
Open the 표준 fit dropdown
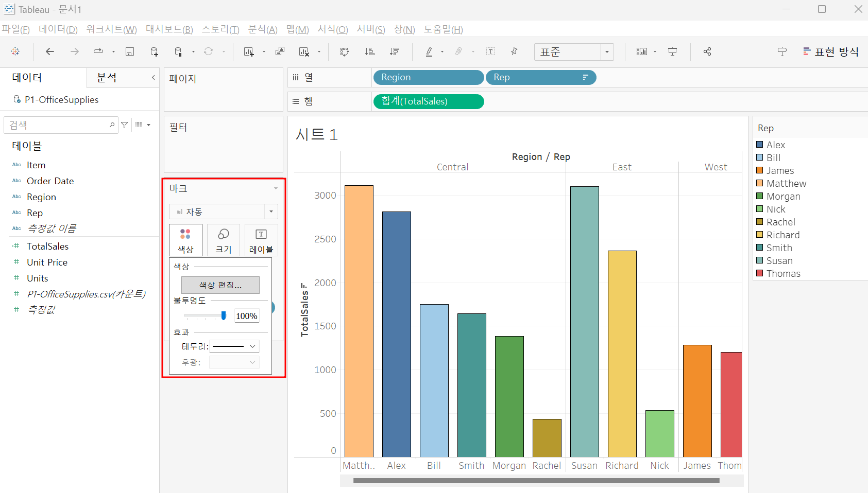point(574,52)
